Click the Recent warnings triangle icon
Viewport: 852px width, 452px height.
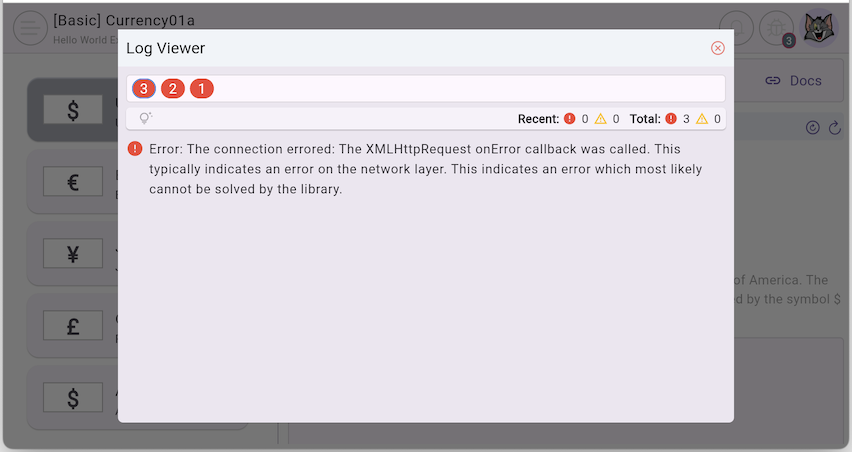click(600, 119)
